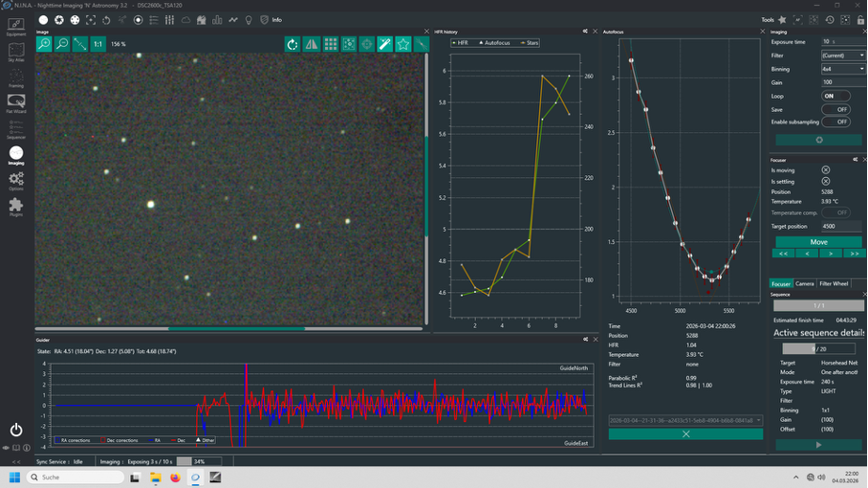Toggle the Temperature comp. switch
868x488 pixels.
pos(835,212)
